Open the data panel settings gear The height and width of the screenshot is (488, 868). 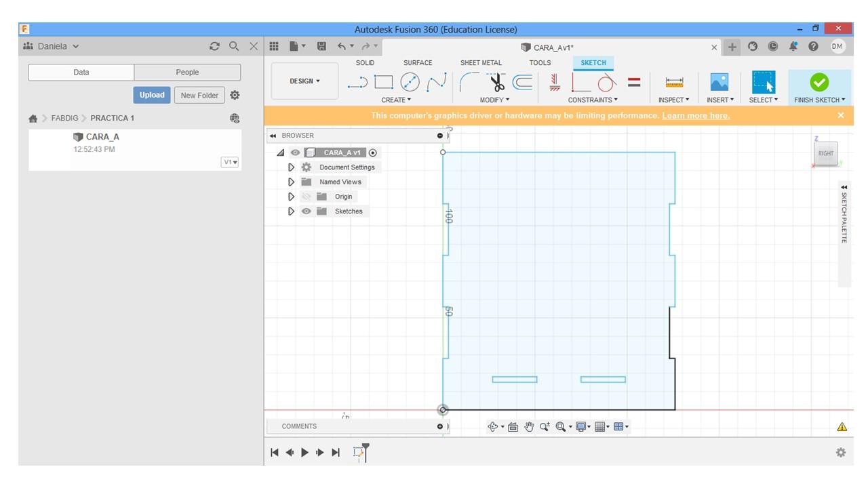click(x=235, y=96)
